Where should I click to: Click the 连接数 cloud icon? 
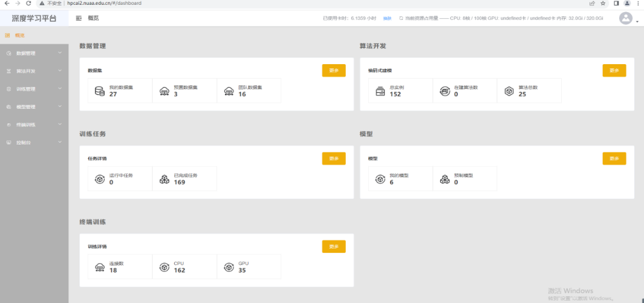[x=99, y=267]
